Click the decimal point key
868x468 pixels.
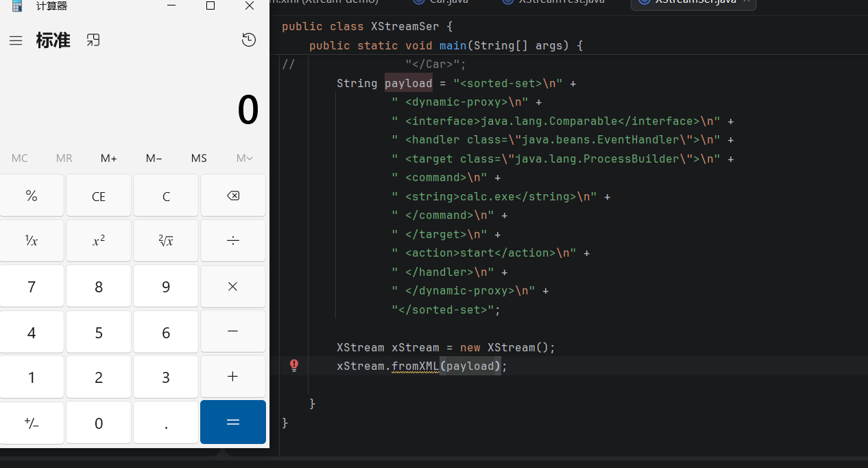click(x=166, y=423)
